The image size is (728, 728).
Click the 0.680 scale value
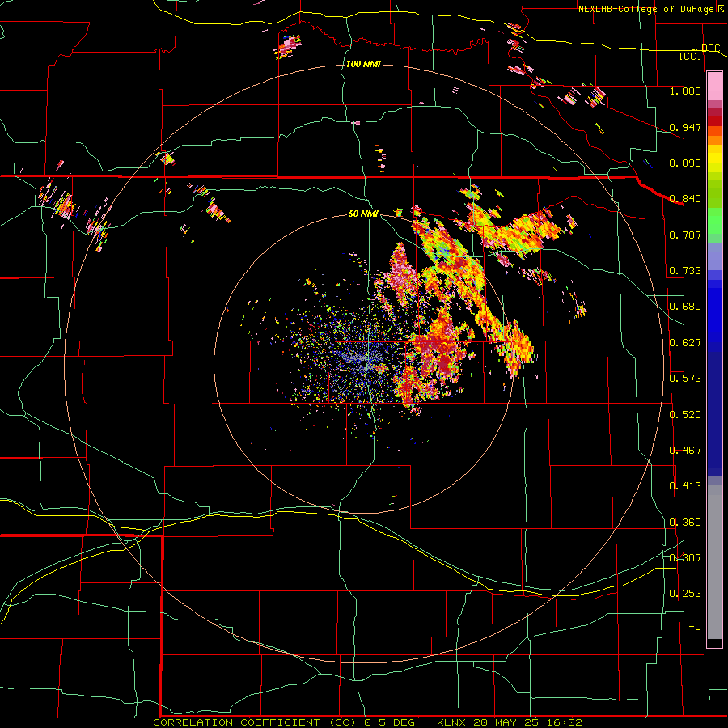click(x=685, y=307)
